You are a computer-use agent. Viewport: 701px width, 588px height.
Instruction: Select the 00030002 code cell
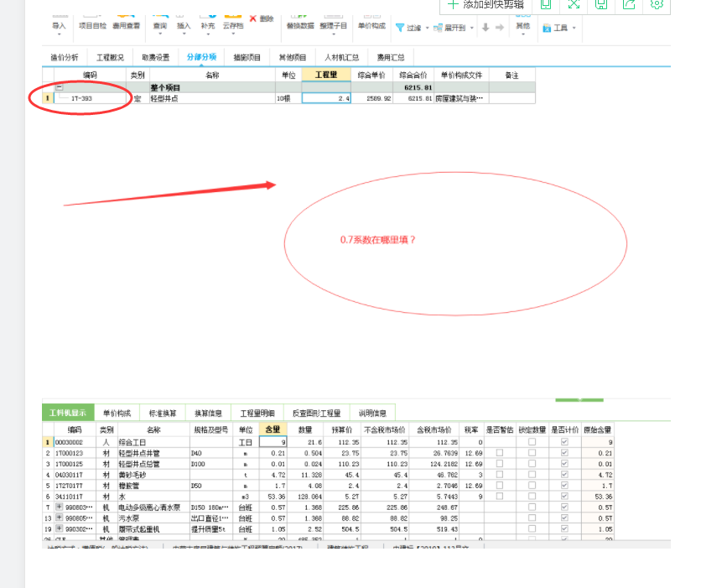[75, 442]
